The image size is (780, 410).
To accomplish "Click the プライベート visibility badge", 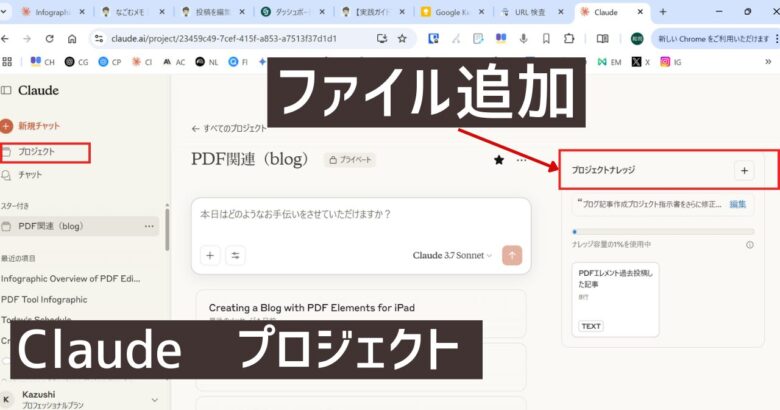I will click(x=350, y=160).
